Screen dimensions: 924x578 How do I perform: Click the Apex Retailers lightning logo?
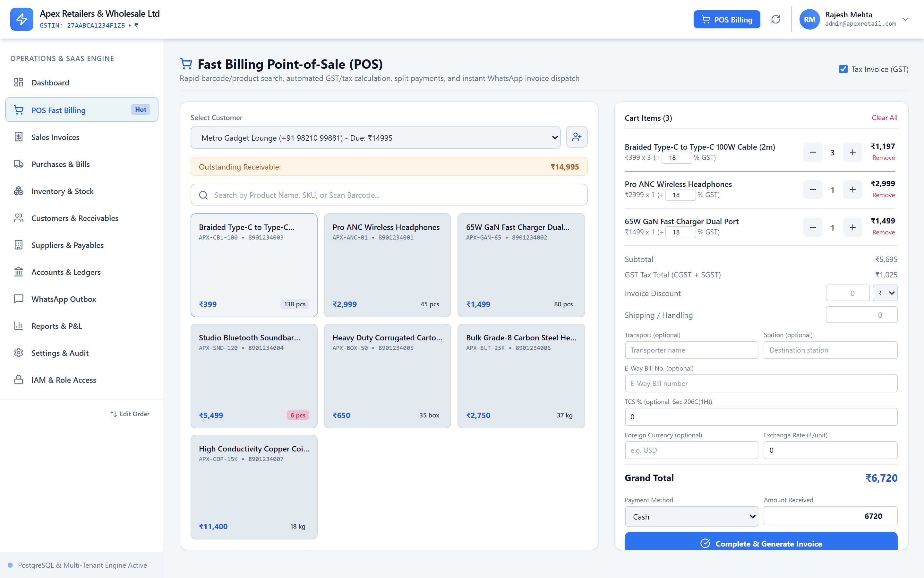click(x=22, y=19)
